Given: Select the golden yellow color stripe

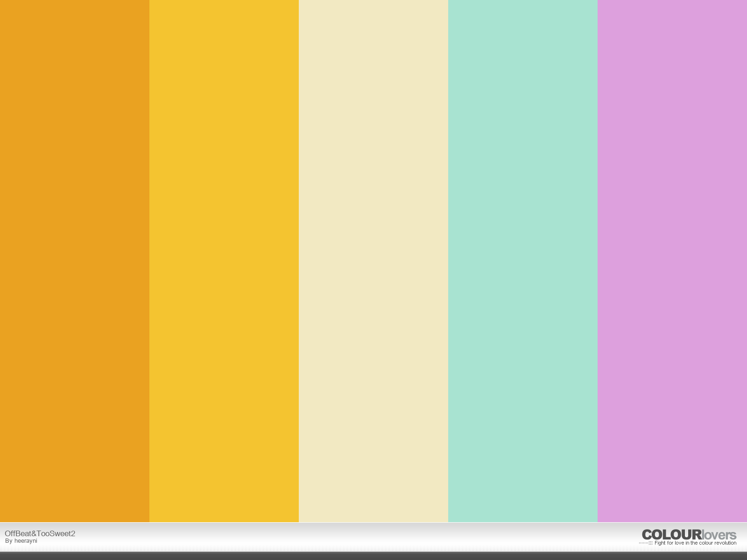Looking at the screenshot, I should [x=224, y=261].
